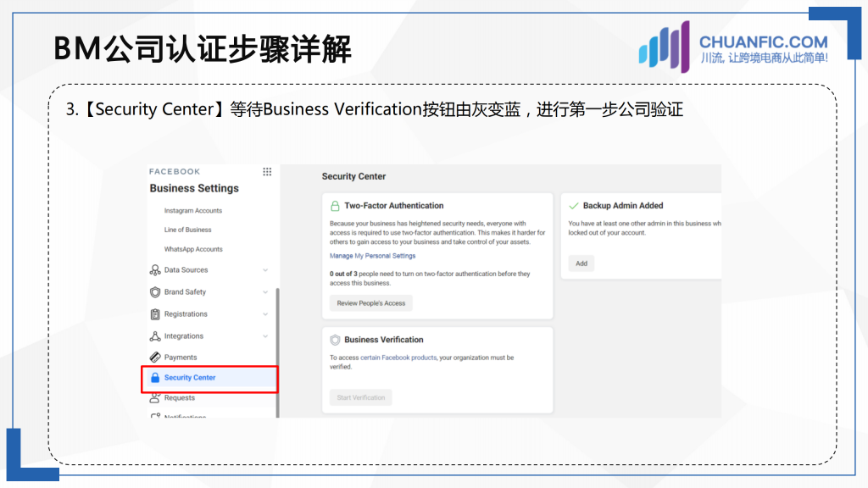This screenshot has width=868, height=488.
Task: Click the Payments pen icon
Action: coord(155,358)
